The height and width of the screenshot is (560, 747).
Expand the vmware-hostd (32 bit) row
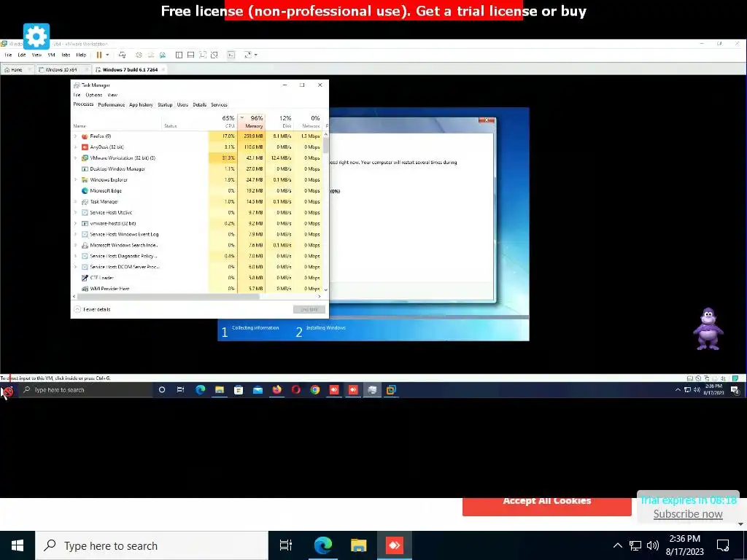click(x=75, y=223)
